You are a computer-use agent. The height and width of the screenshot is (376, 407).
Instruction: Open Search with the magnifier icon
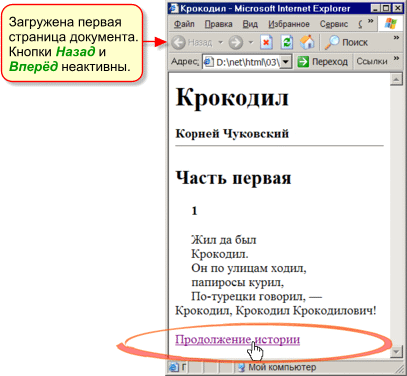click(x=346, y=42)
